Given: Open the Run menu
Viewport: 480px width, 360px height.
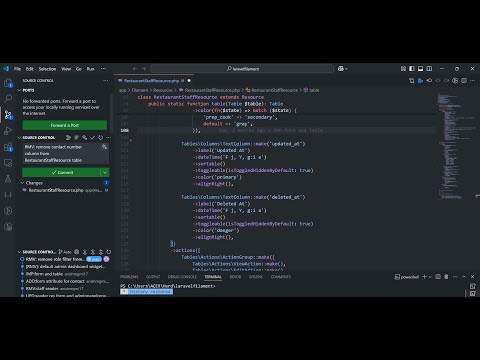Looking at the screenshot, I should point(90,69).
